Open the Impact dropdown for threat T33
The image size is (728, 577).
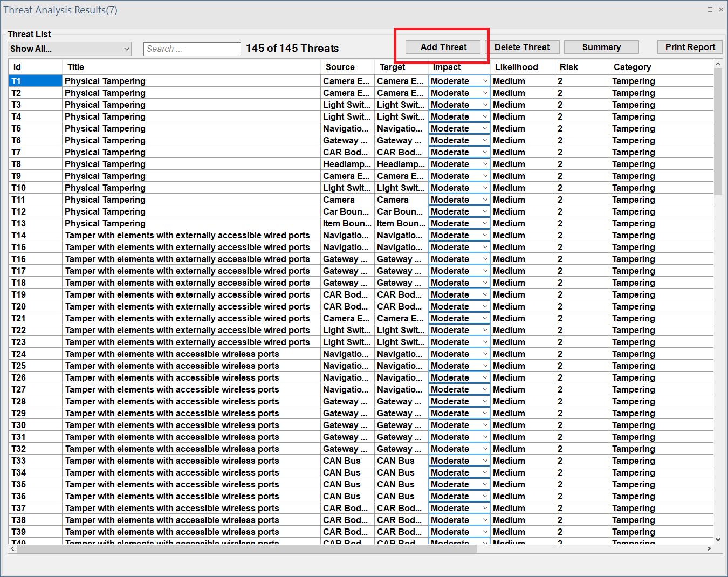(485, 461)
